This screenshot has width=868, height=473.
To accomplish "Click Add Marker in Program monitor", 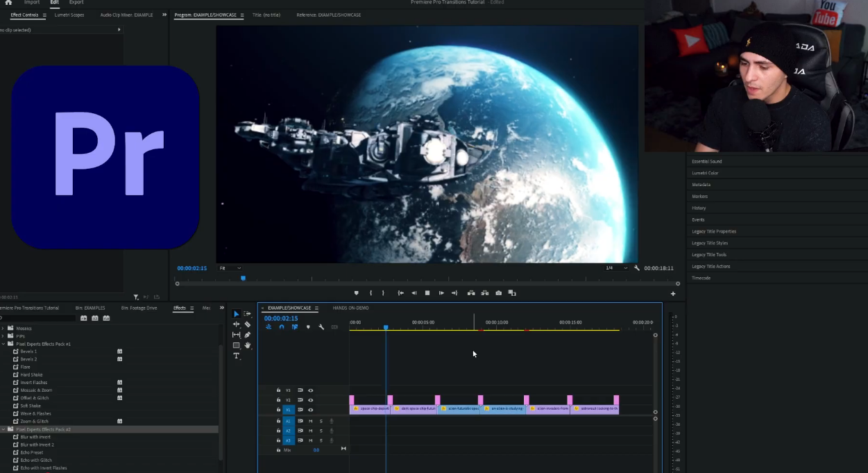I will pyautogui.click(x=357, y=293).
